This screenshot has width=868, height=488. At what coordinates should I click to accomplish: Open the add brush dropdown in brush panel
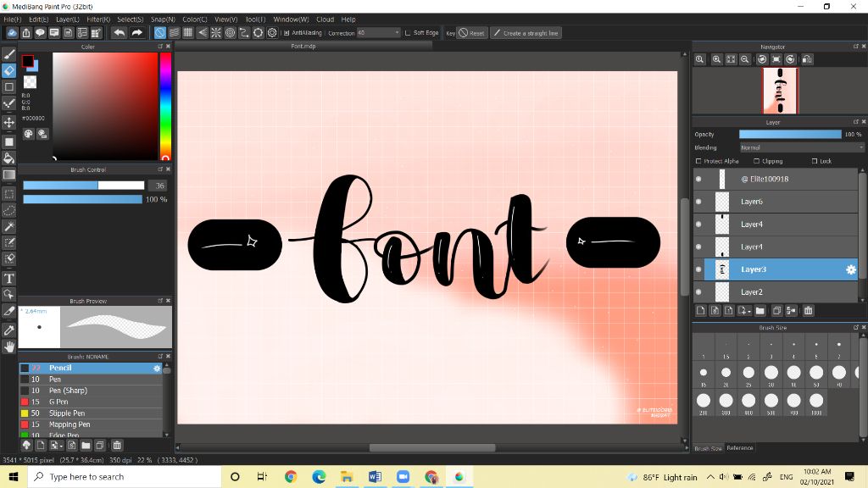point(56,445)
